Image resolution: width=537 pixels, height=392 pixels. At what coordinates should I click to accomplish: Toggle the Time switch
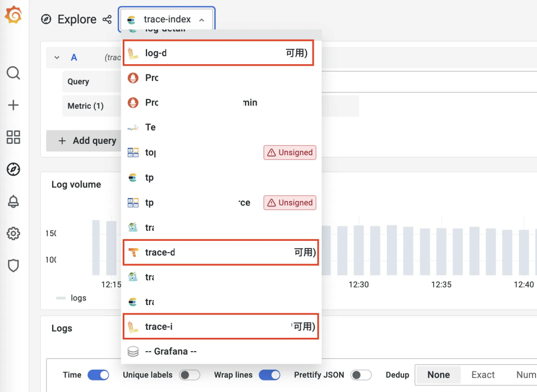coord(98,375)
